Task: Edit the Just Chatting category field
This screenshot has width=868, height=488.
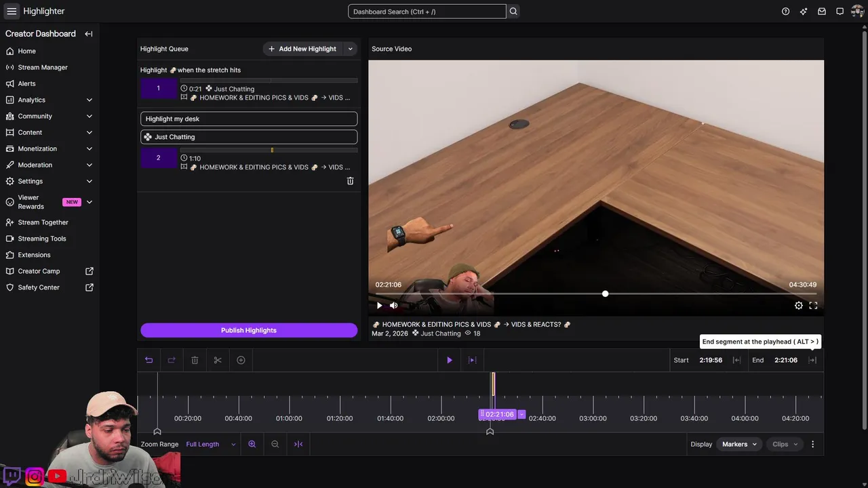Action: [249, 137]
